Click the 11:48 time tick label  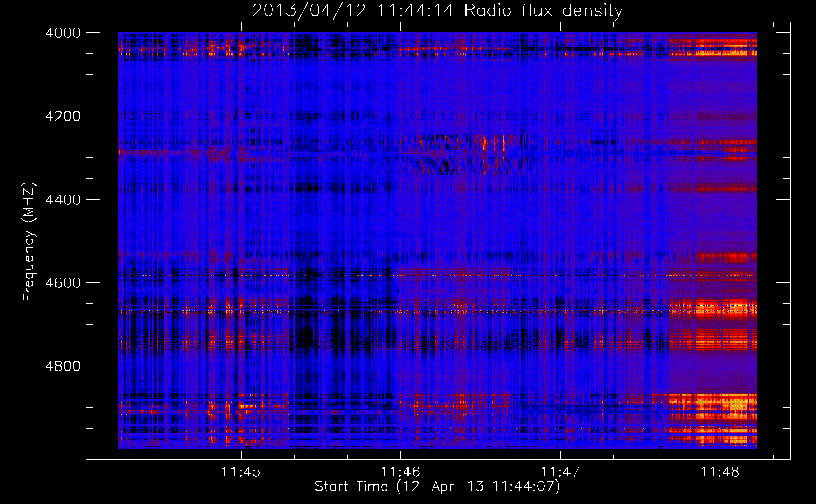[x=720, y=472]
